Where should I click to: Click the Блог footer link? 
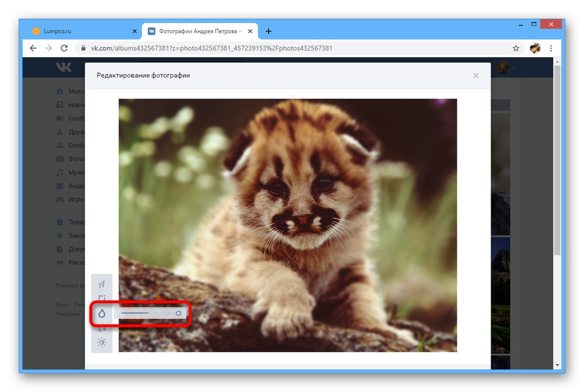pyautogui.click(x=62, y=304)
